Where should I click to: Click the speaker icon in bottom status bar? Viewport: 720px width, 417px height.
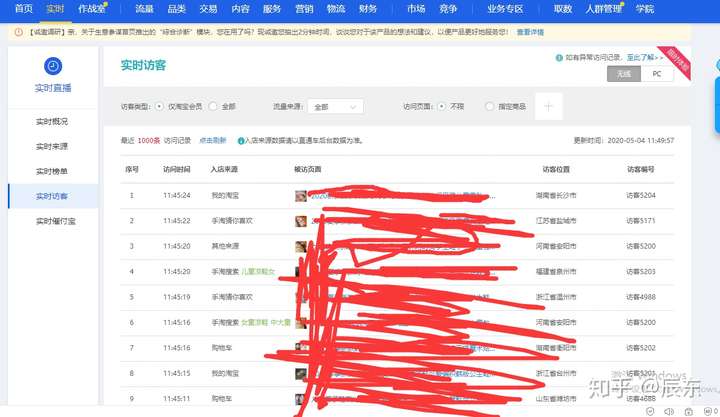click(x=669, y=411)
